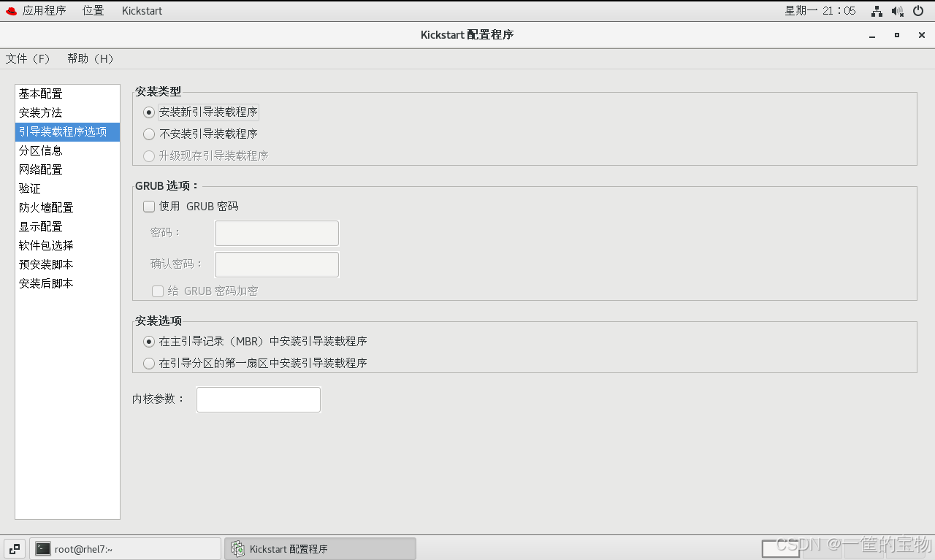This screenshot has height=560, width=935.
Task: Select 分区信息 in the sidebar
Action: pos(67,150)
